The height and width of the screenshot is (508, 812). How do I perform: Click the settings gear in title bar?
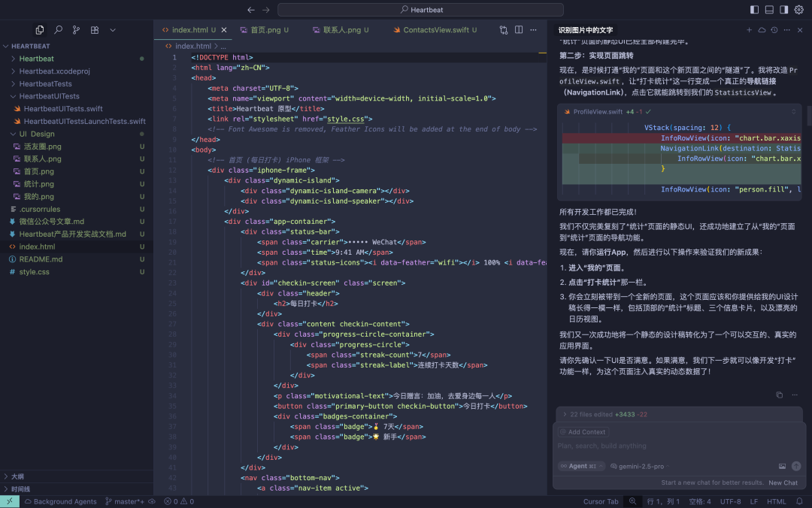pyautogui.click(x=798, y=9)
